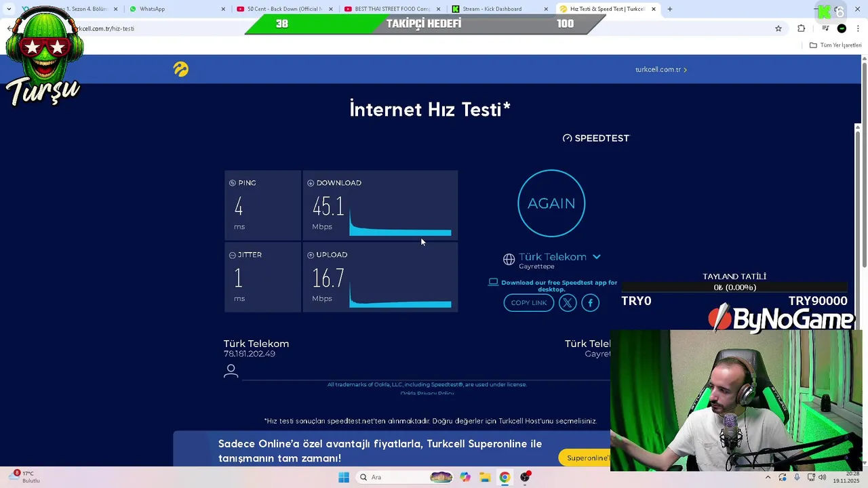Click Download our free Speedtest app link

[559, 285]
